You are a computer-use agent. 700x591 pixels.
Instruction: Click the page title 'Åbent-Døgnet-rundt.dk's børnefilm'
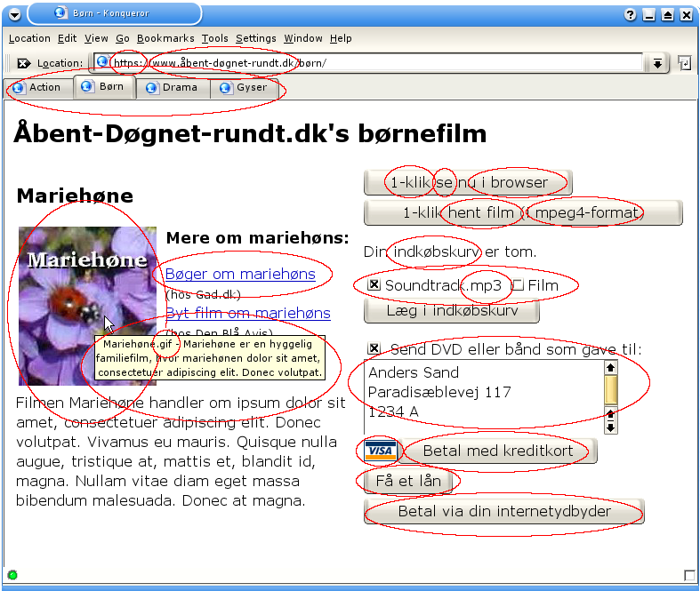click(x=250, y=134)
